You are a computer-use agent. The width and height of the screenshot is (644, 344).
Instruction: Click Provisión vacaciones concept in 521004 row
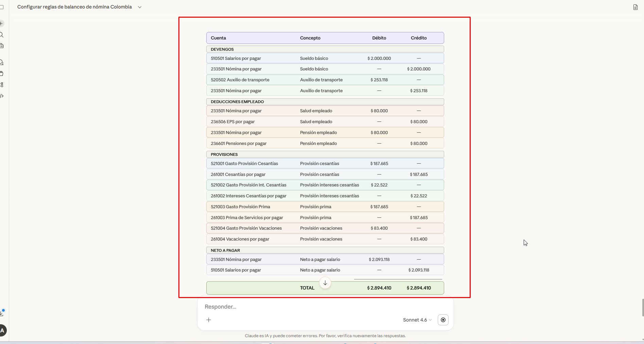click(321, 228)
